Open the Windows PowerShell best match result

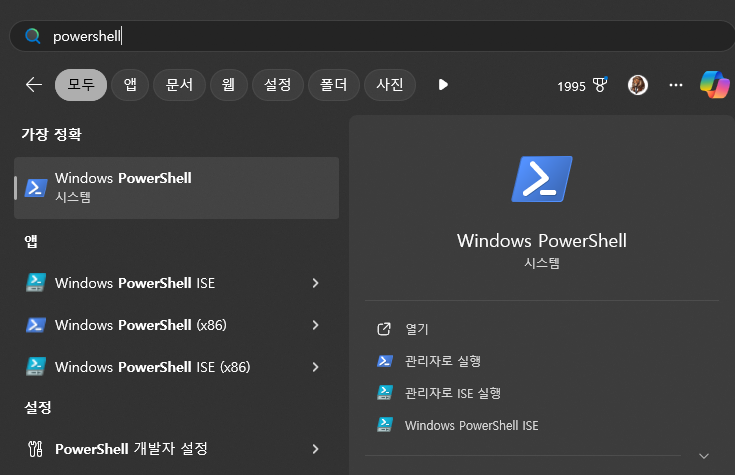pyautogui.click(x=177, y=188)
